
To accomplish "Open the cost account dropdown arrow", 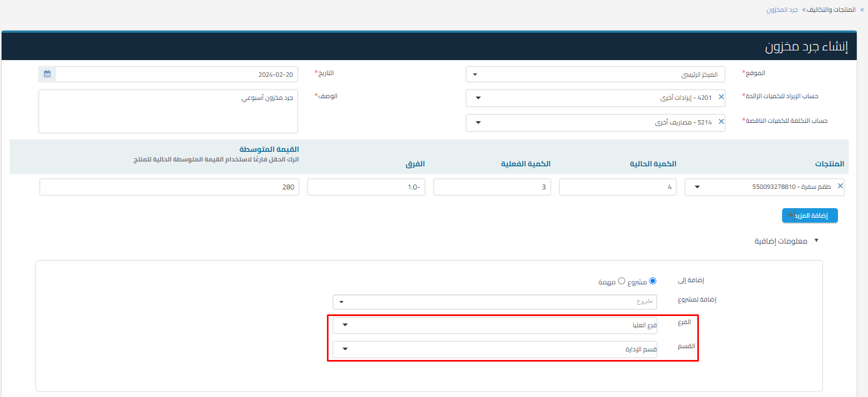I will coord(478,122).
